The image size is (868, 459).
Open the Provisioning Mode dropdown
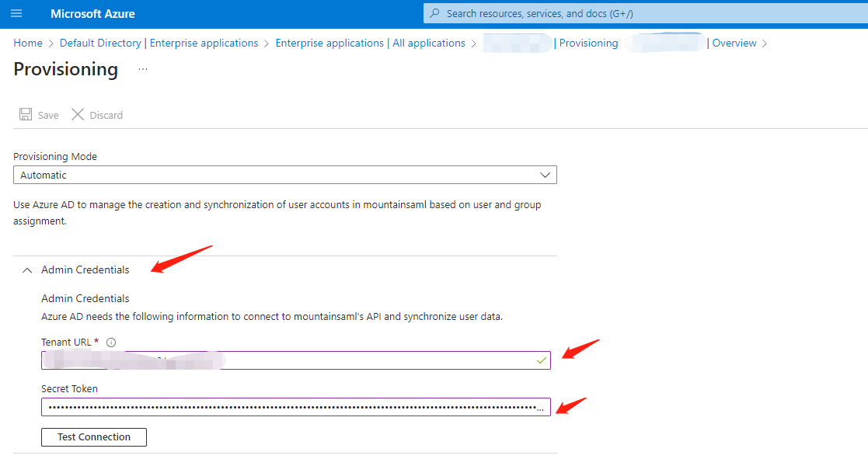tap(285, 175)
